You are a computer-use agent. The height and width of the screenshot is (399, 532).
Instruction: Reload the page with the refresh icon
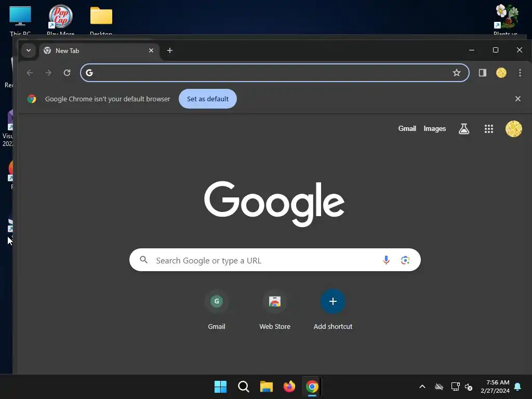tap(67, 73)
